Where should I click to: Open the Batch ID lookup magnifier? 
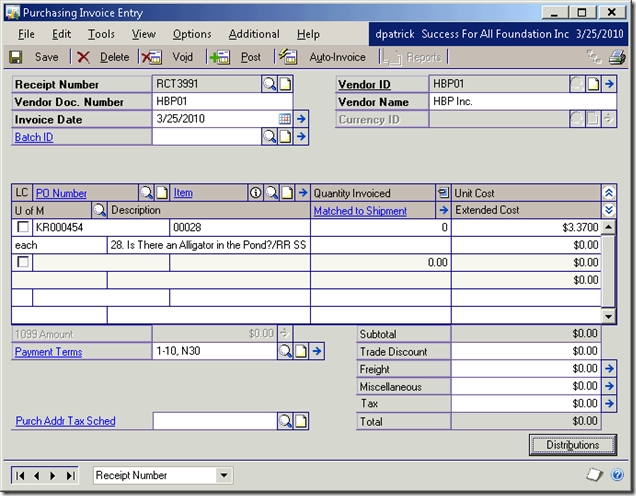269,137
